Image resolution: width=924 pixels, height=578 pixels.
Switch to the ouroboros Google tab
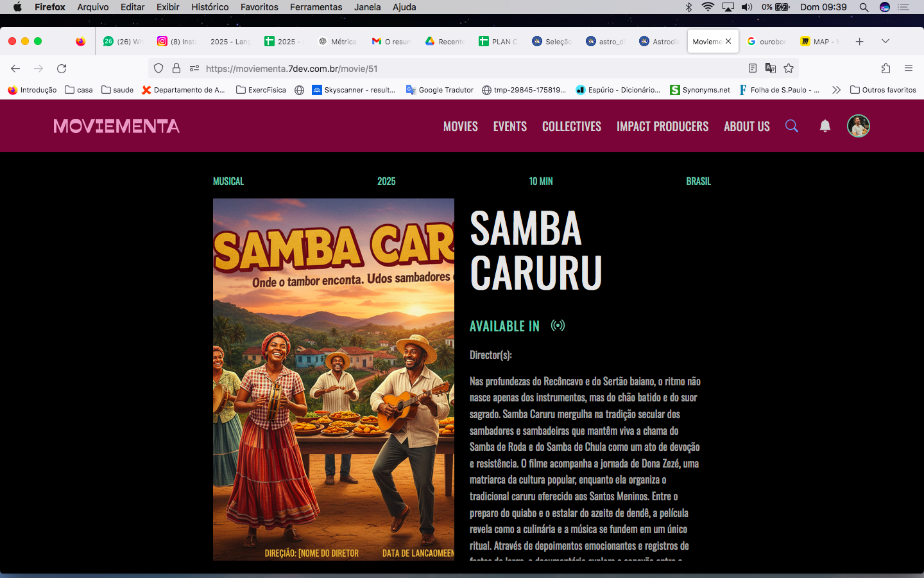coord(766,41)
